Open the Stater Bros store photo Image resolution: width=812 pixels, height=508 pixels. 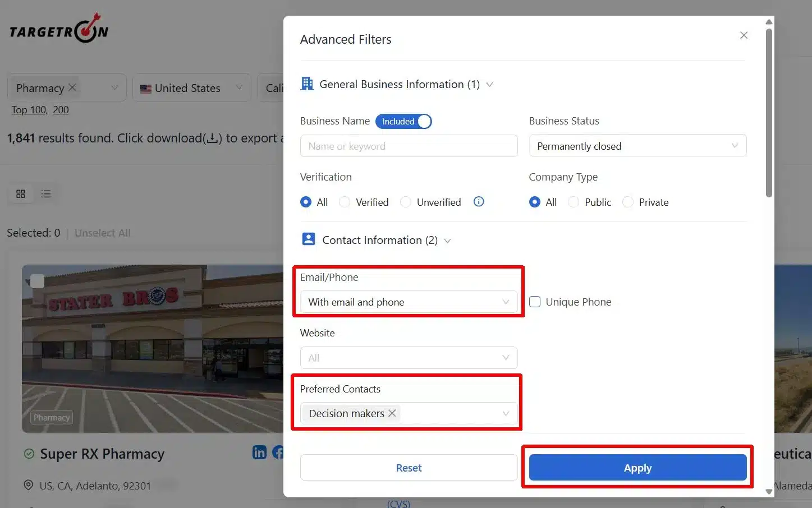tap(153, 349)
